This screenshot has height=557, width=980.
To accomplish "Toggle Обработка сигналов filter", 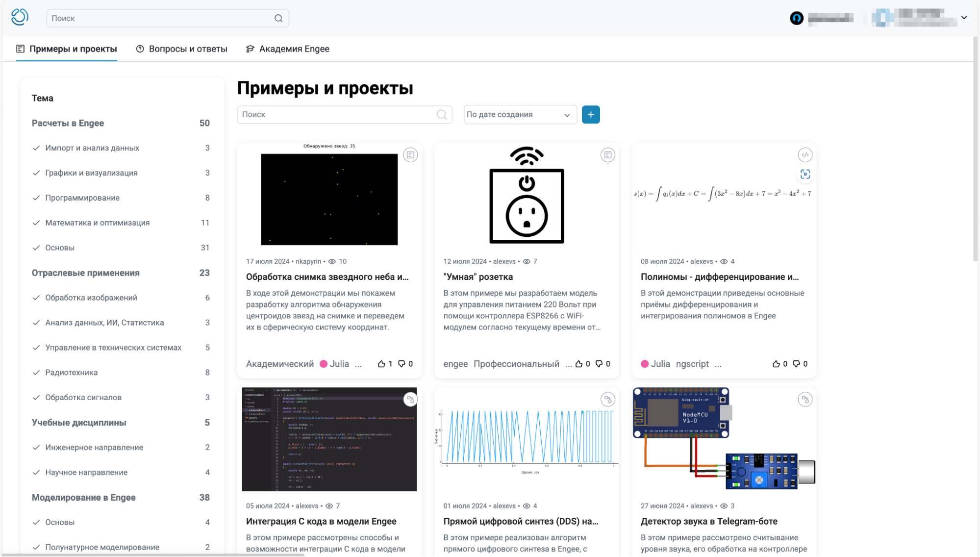I will (x=121, y=398).
